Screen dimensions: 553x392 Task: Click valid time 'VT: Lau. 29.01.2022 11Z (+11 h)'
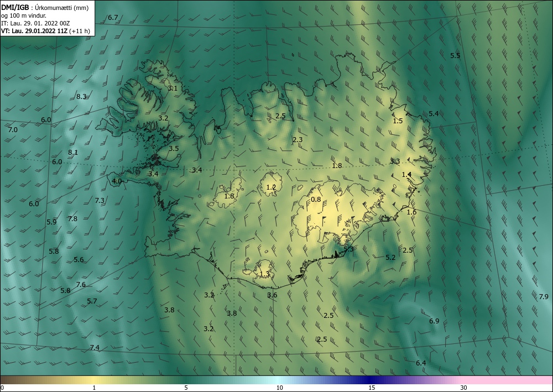click(45, 31)
